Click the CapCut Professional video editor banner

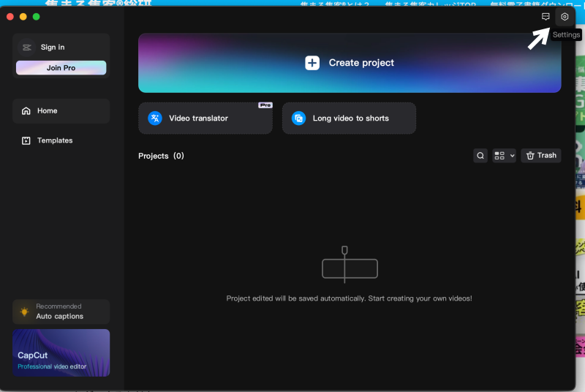click(x=61, y=353)
